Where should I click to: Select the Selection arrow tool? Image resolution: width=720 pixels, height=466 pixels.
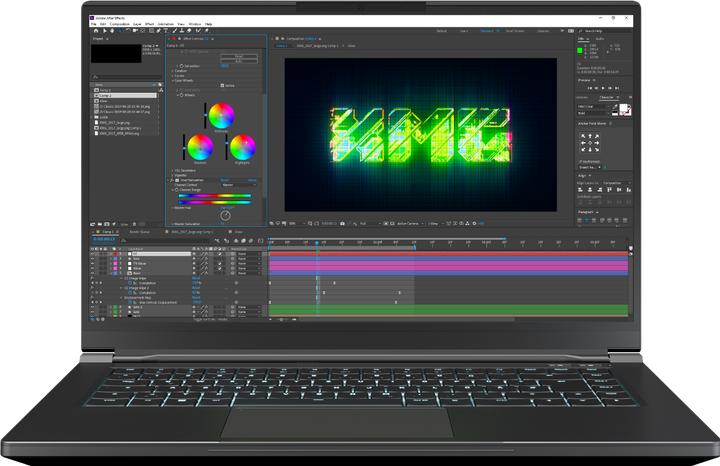click(104, 31)
